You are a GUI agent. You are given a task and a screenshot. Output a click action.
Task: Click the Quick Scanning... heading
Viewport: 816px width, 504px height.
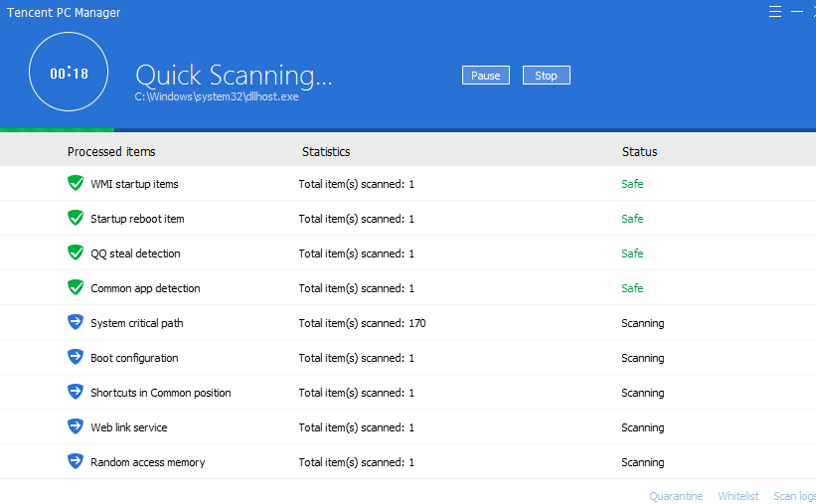click(x=234, y=75)
